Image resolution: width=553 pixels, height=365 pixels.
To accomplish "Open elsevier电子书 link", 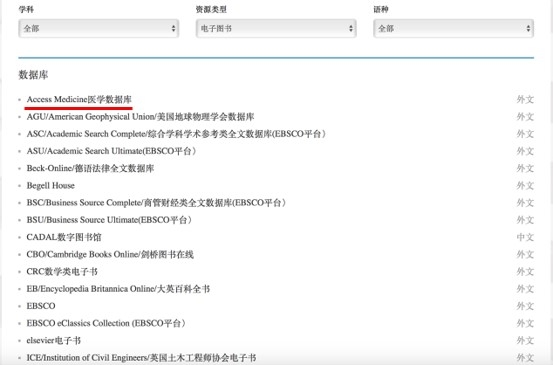I will click(x=54, y=341).
